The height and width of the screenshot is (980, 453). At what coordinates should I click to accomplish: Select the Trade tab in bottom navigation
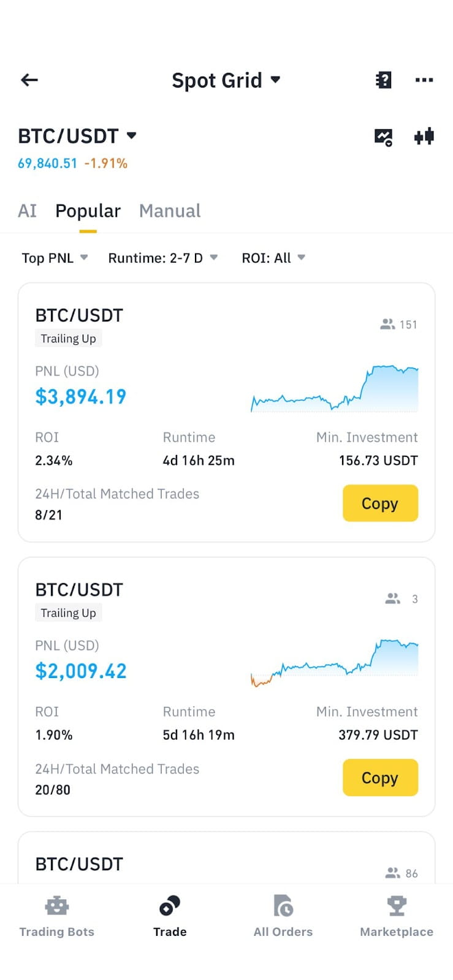pyautogui.click(x=170, y=916)
